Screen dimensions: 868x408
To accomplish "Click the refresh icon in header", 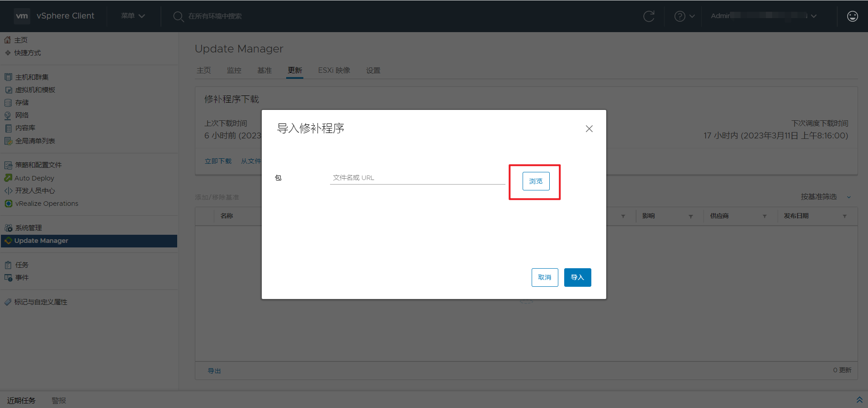I will click(x=649, y=16).
